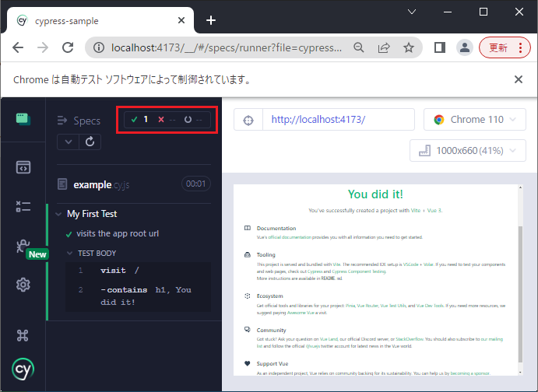The image size is (538, 392).
Task: Click the Chrome address bar URL
Action: click(226, 47)
